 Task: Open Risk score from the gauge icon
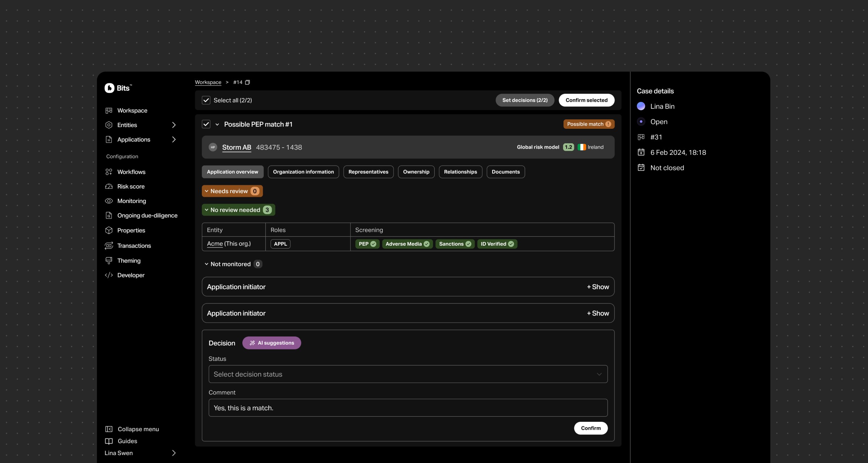click(109, 186)
